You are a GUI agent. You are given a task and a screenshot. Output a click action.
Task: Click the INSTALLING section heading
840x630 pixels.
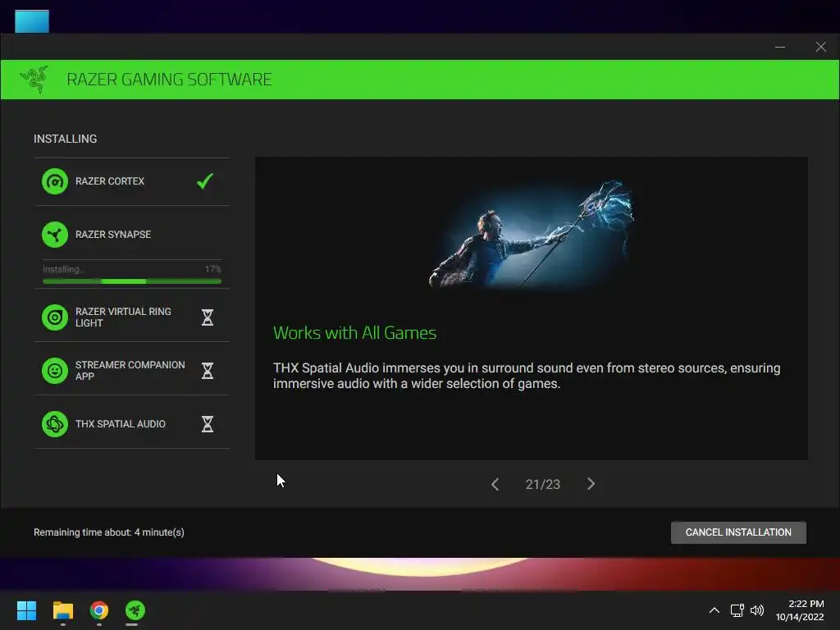point(66,139)
